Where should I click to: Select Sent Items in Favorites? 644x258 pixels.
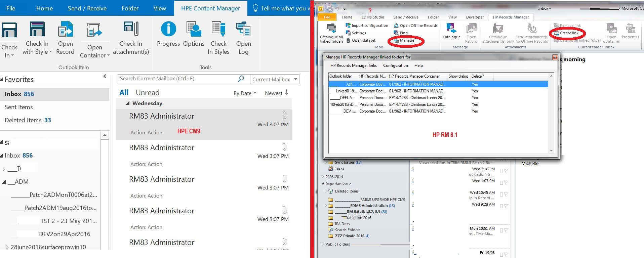(x=54, y=107)
